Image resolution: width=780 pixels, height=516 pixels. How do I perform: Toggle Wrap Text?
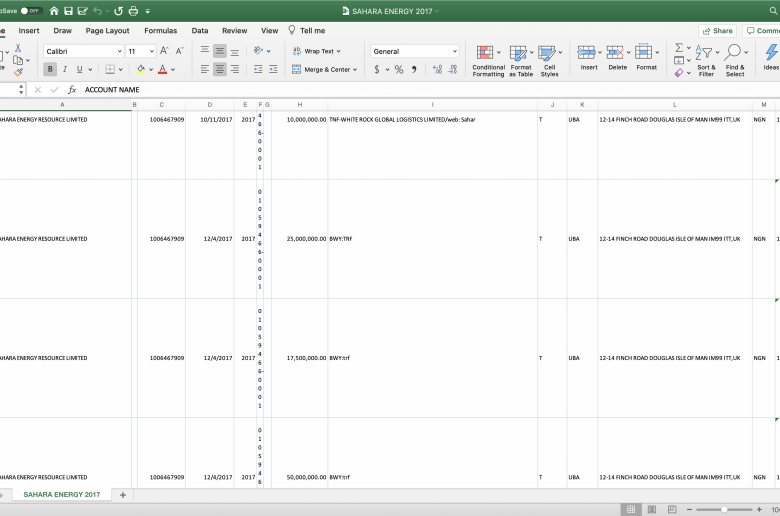pos(316,51)
